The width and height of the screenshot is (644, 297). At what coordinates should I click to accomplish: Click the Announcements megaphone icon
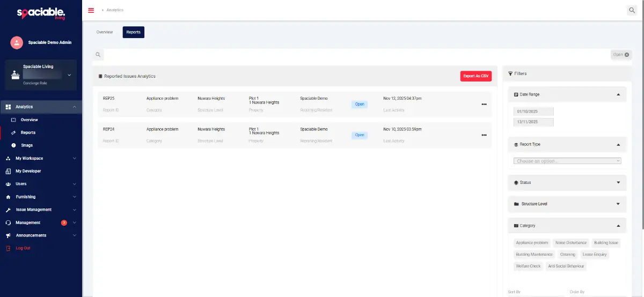8,235
